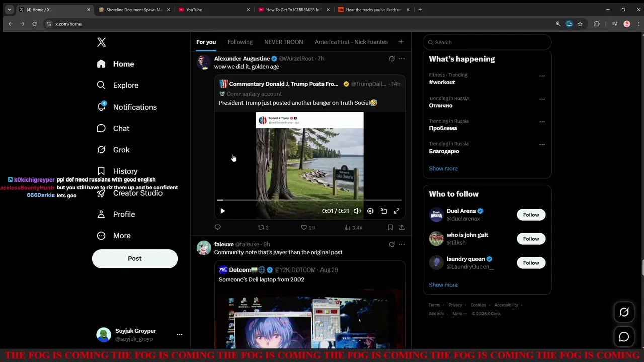Open the browser extensions puzzle menu
The image size is (644, 362).
pyautogui.click(x=597, y=24)
